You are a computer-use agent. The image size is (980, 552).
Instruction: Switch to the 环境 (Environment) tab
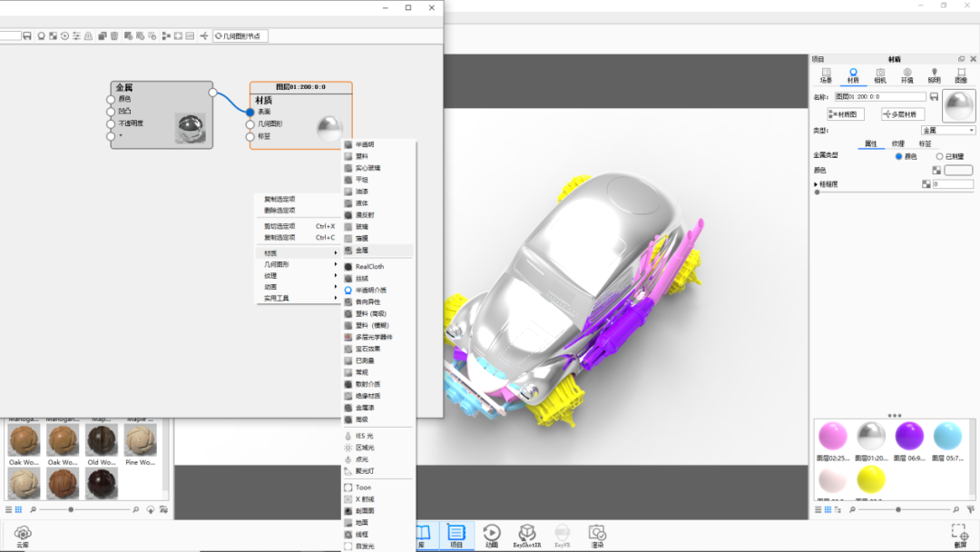tap(906, 75)
